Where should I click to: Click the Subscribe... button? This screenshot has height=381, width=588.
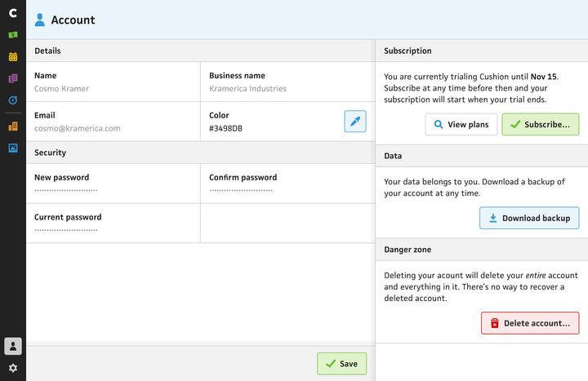[x=541, y=124]
